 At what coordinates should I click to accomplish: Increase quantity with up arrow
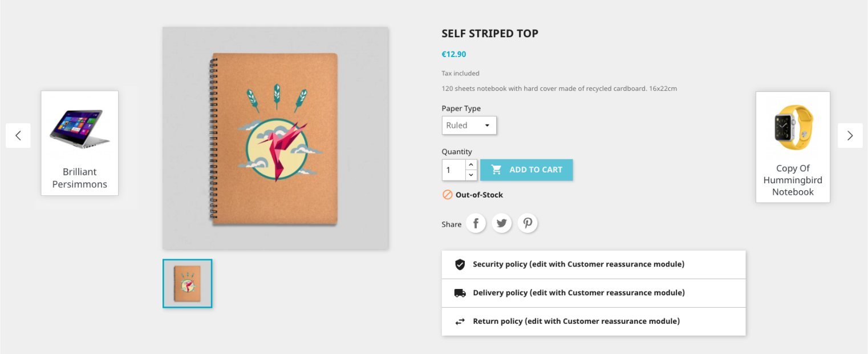471,164
